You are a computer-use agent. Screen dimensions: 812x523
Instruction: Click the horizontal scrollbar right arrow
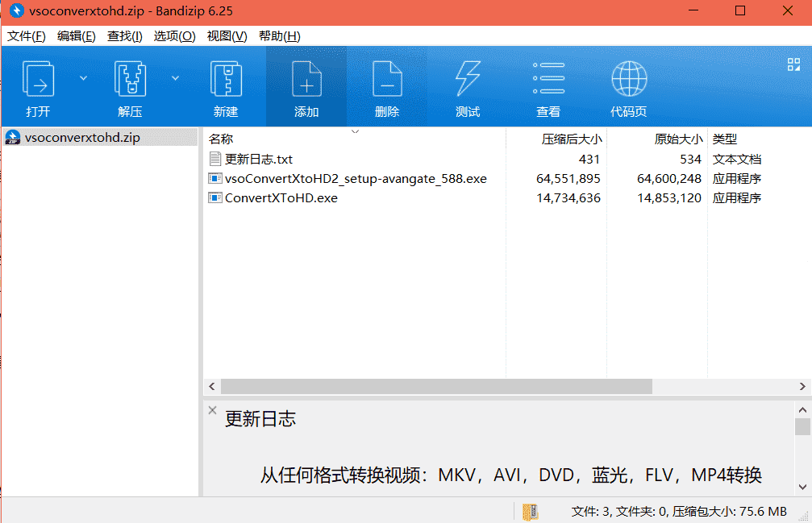click(x=802, y=387)
